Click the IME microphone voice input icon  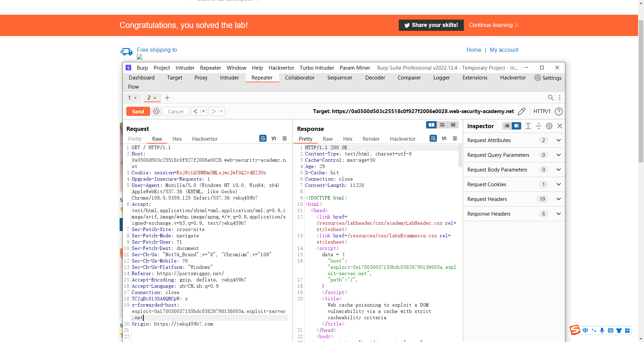pyautogui.click(x=602, y=330)
